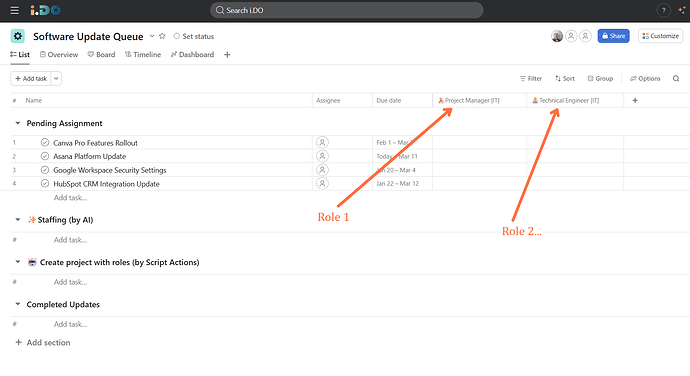The width and height of the screenshot is (690, 376).
Task: Assign HubSpot CRM Integration Update via assignee icon
Action: pyautogui.click(x=322, y=183)
